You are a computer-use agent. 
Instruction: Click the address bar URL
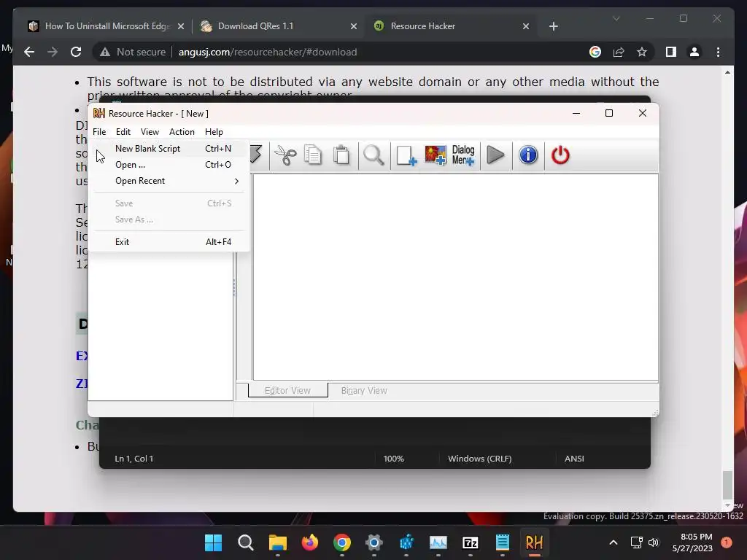(x=268, y=52)
